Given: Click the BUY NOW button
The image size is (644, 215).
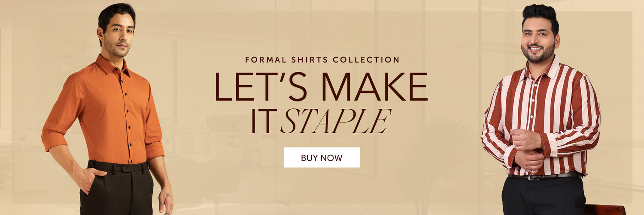Looking at the screenshot, I should (322, 157).
